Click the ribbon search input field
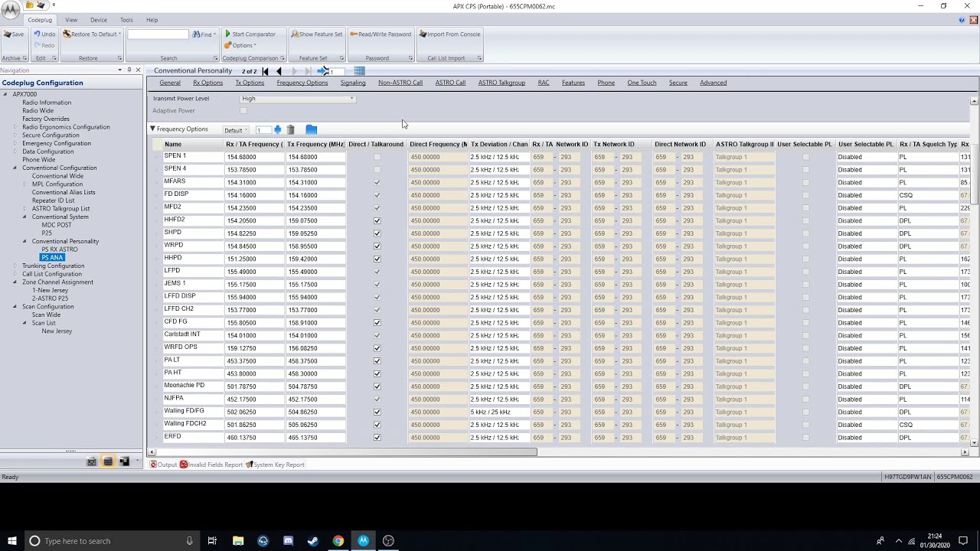Viewport: 980px width, 551px height. [x=158, y=34]
